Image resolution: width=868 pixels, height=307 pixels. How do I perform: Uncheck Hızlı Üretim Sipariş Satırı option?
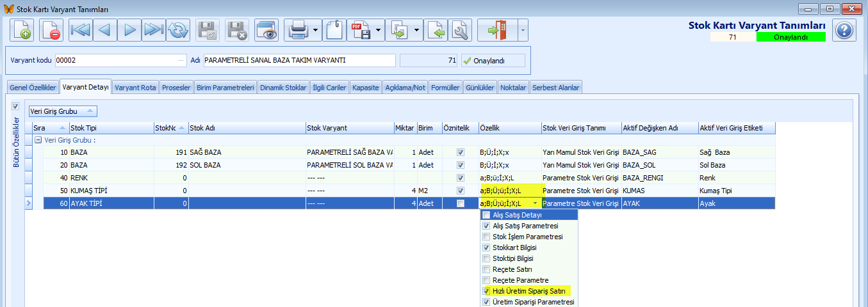(x=486, y=291)
